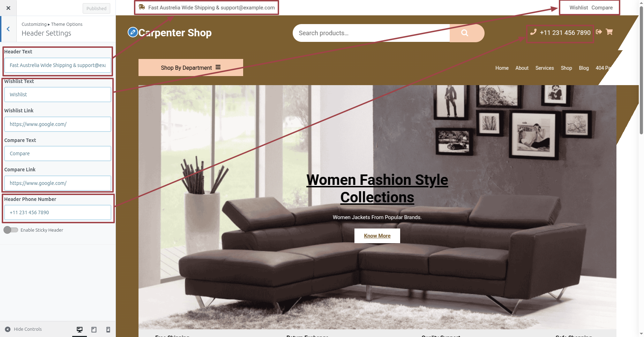Switch to tablet preview mode
644x337 pixels.
pyautogui.click(x=94, y=329)
